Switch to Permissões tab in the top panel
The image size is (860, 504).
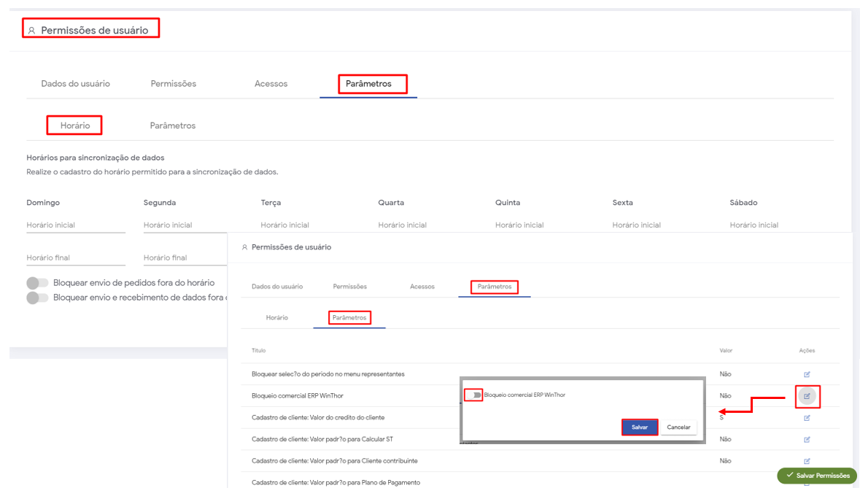(173, 84)
